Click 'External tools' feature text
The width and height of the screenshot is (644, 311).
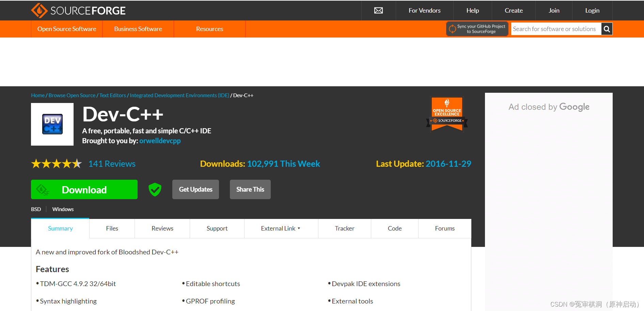pyautogui.click(x=352, y=301)
